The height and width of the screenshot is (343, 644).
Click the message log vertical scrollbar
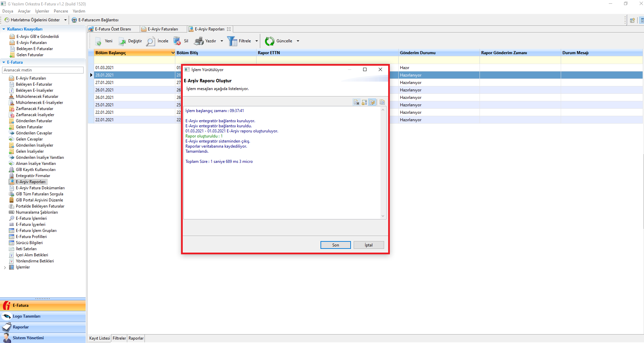coord(383,163)
